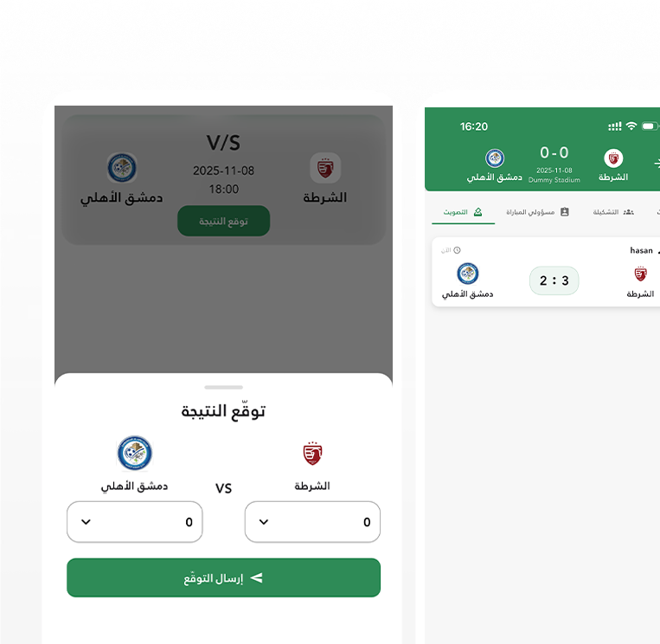Image resolution: width=660 pixels, height=644 pixels.
Task: Click Damascus Al-Ahli logo in green header
Action: pos(495,158)
